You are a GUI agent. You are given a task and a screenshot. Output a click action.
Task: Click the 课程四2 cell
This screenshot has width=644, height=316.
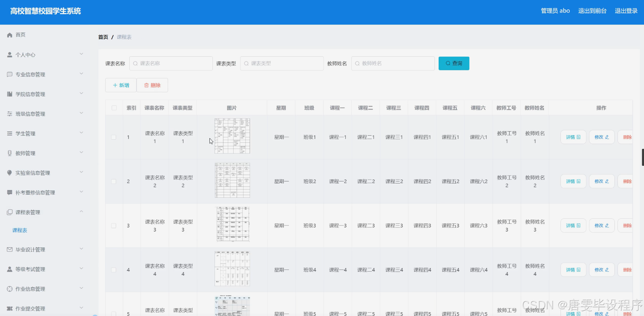422,181
